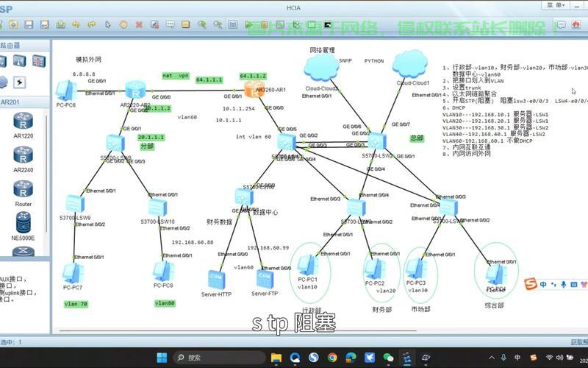Click the PC-PC8 computer node
This screenshot has height=368, width=588.
click(163, 271)
